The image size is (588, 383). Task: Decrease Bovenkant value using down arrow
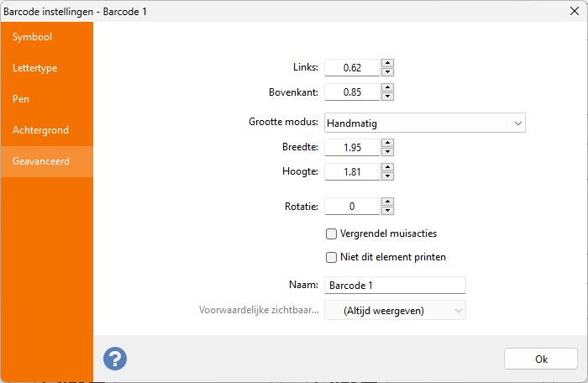coord(387,97)
